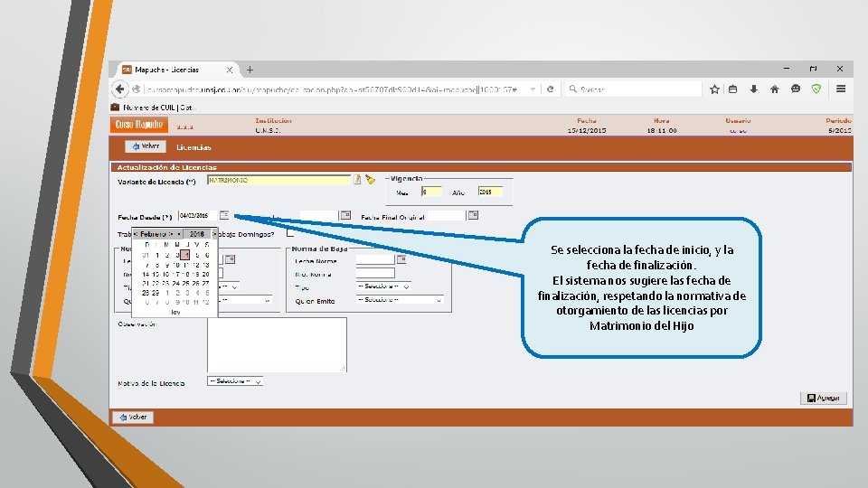This screenshot has height=488, width=868.
Task: Go to the browser home icon
Action: [x=775, y=89]
